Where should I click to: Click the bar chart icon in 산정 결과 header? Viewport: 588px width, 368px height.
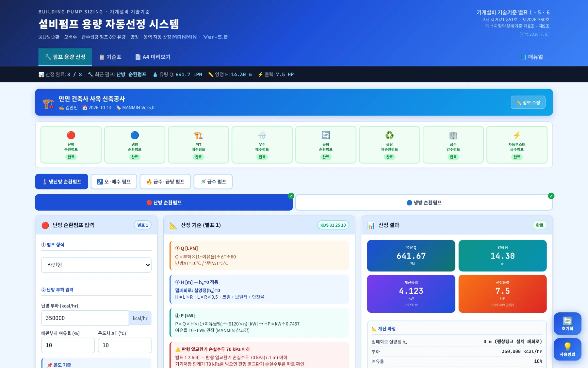pyautogui.click(x=371, y=225)
